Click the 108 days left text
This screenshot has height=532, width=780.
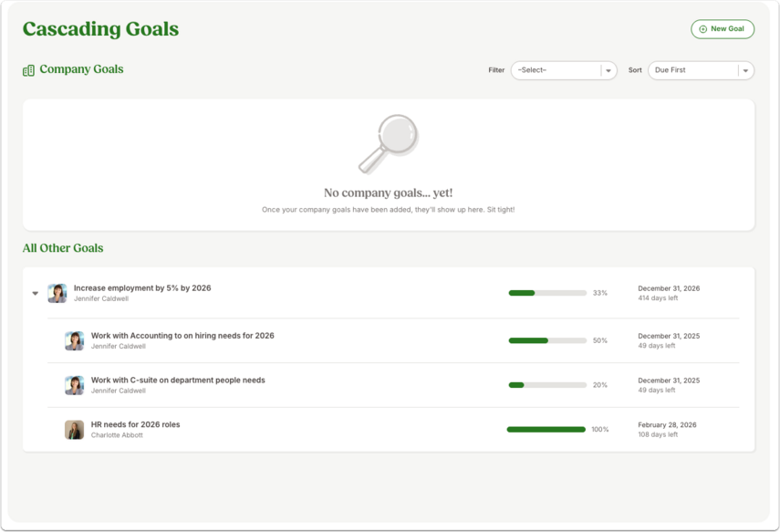click(x=658, y=434)
